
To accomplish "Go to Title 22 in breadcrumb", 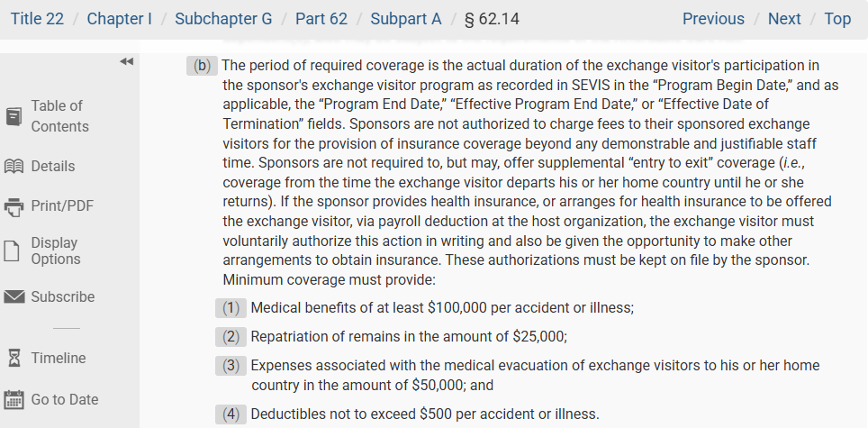I will (37, 19).
